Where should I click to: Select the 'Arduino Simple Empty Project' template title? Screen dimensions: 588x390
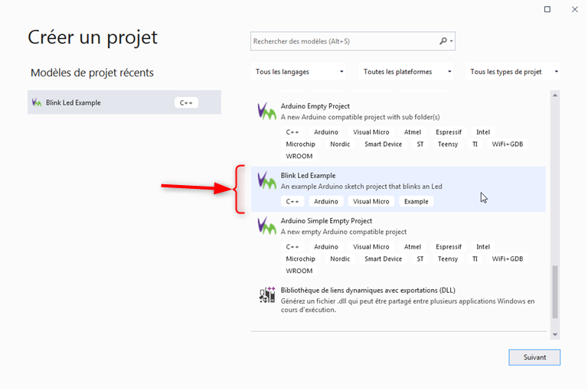326,221
